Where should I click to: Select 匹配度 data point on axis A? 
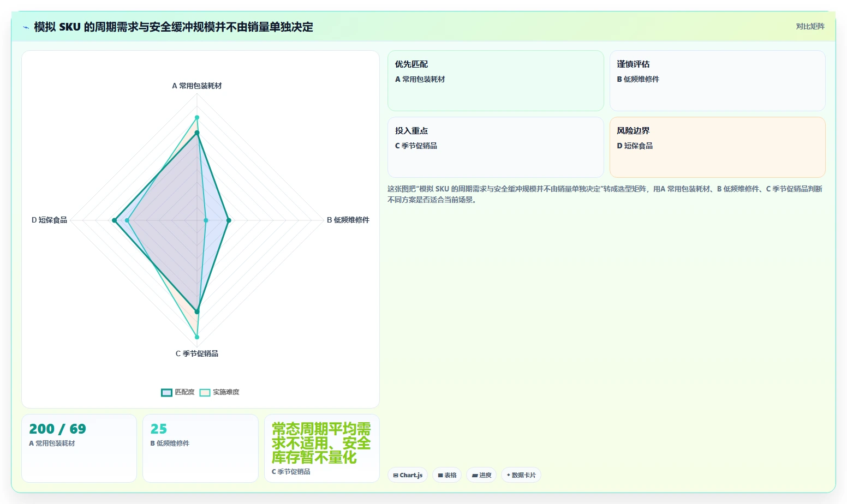click(197, 133)
